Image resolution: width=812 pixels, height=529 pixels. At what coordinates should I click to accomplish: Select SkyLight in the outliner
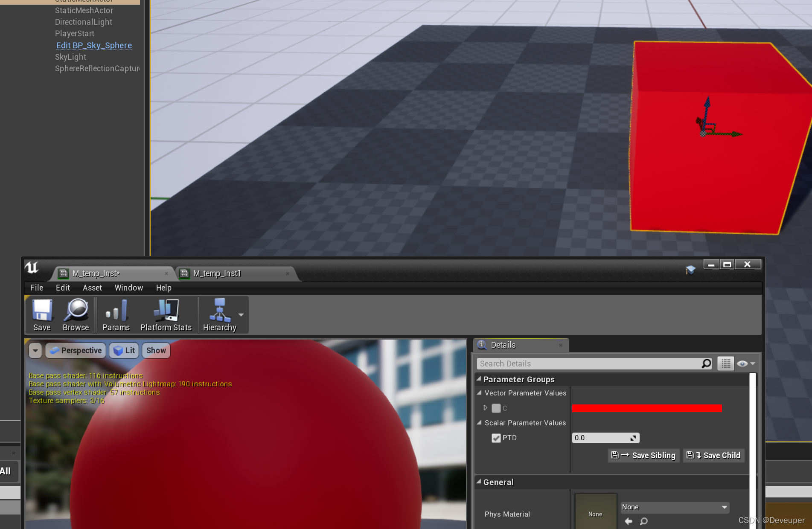[70, 57]
